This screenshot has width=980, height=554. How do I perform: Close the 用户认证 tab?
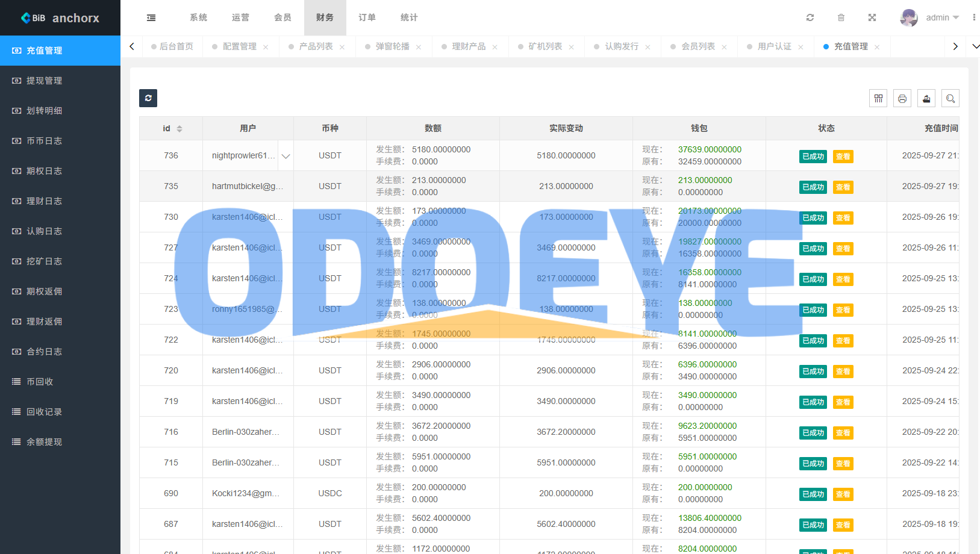[x=801, y=47]
